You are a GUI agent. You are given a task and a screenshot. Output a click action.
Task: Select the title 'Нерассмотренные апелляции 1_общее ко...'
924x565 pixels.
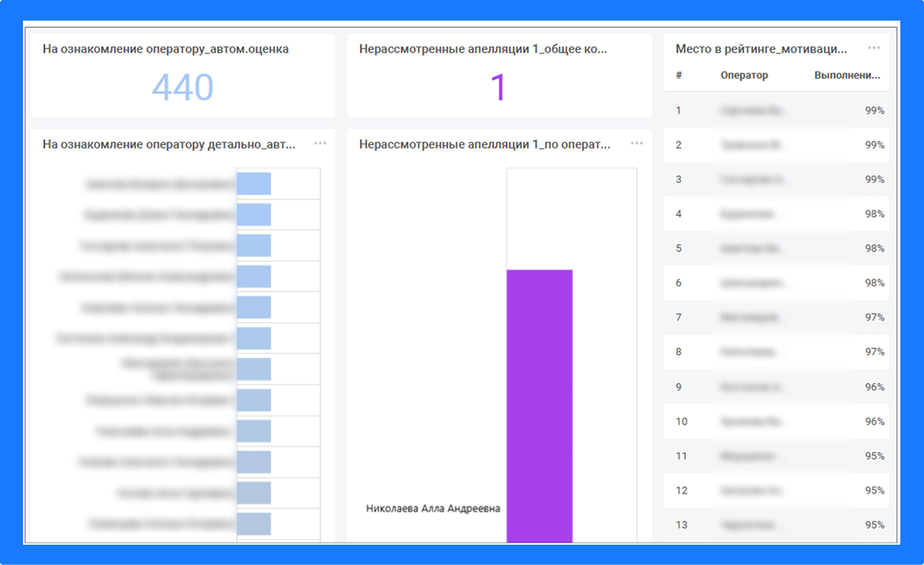484,48
